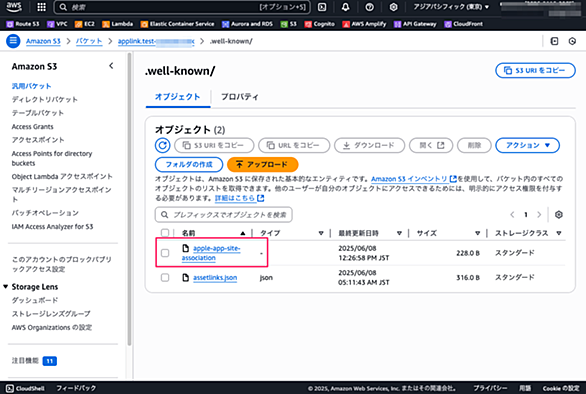This screenshot has width=586, height=394.
Task: Click the sidebar vertical scrollbar
Action: (x=130, y=199)
